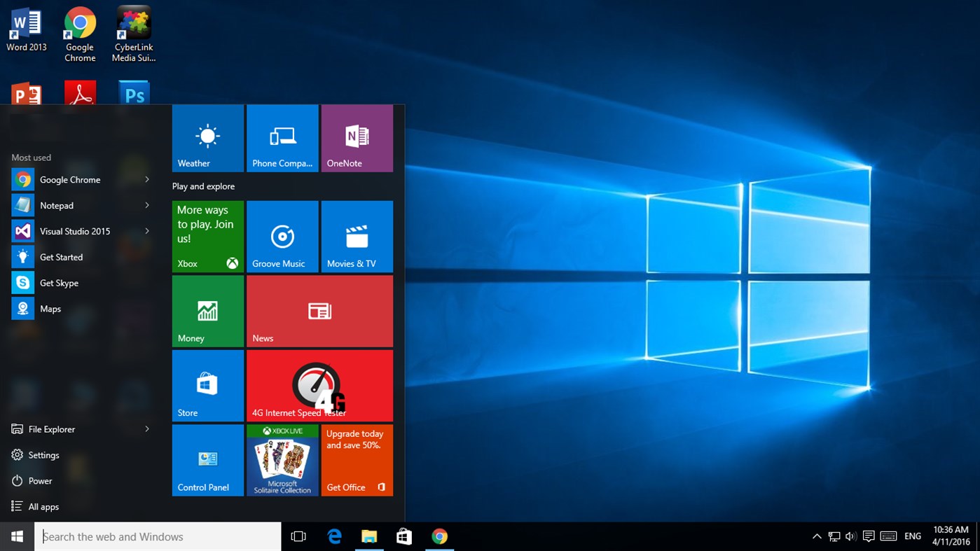980x551 pixels.
Task: Open the Action Center notifications icon
Action: [869, 536]
